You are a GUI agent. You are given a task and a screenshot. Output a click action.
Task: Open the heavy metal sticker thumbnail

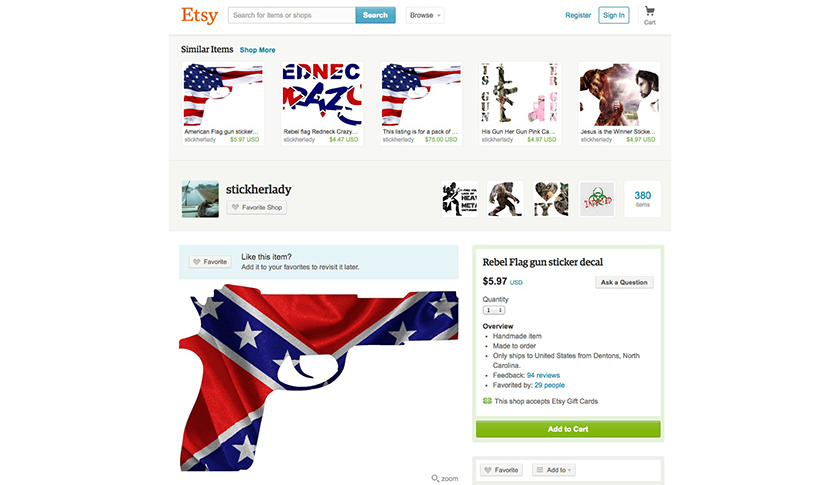[x=459, y=199]
